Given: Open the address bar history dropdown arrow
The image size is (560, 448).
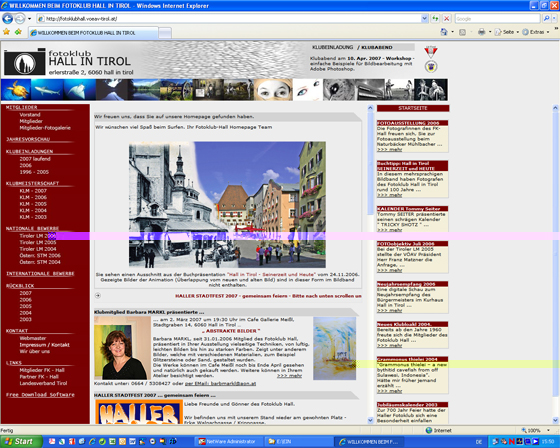Looking at the screenshot, I should coord(424,19).
